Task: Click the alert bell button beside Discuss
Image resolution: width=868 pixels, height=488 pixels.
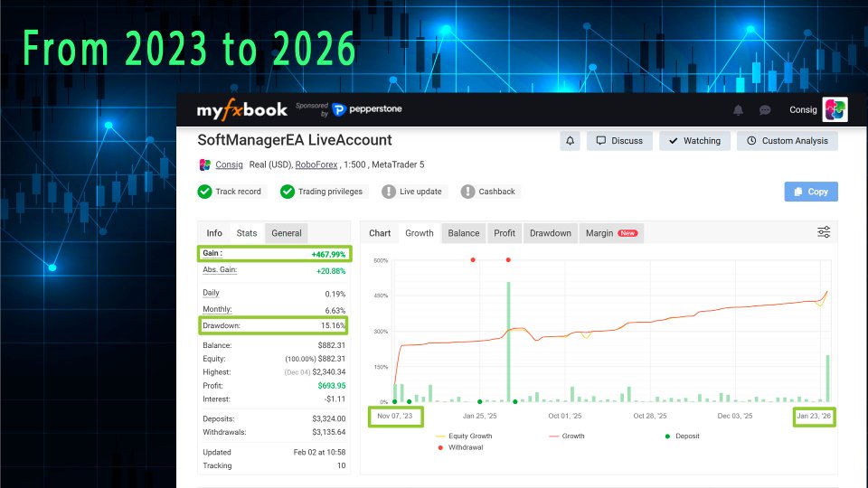Action: click(x=570, y=141)
